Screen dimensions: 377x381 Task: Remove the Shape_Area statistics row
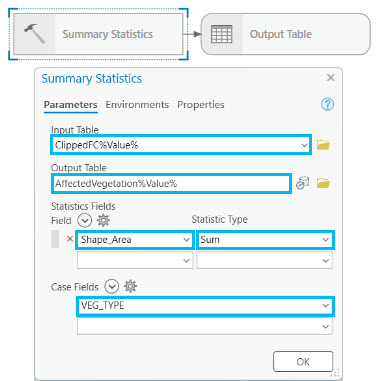[70, 239]
